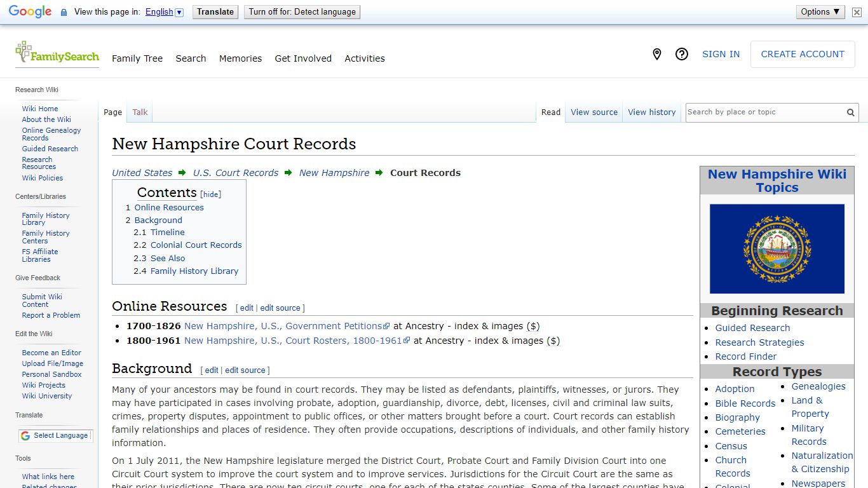
Task: Click edit source beside Online Resources heading
Action: coord(280,308)
